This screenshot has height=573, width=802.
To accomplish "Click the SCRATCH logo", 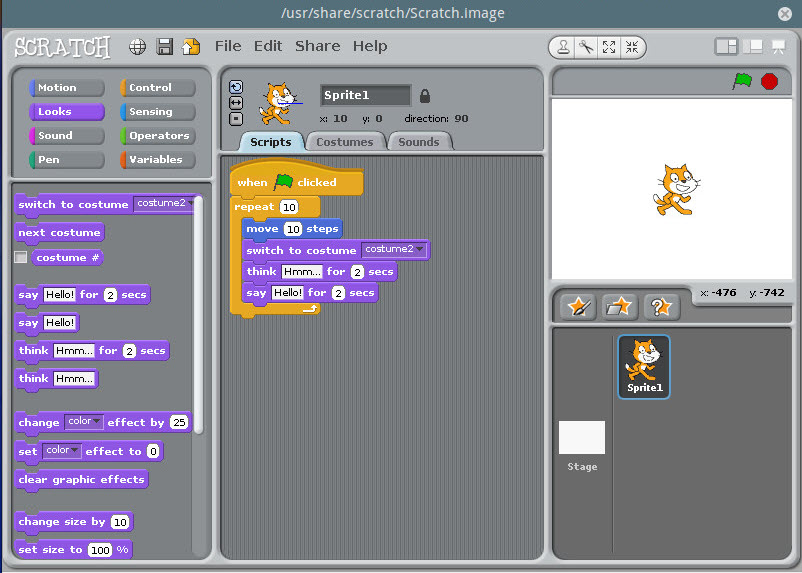I will pos(62,47).
